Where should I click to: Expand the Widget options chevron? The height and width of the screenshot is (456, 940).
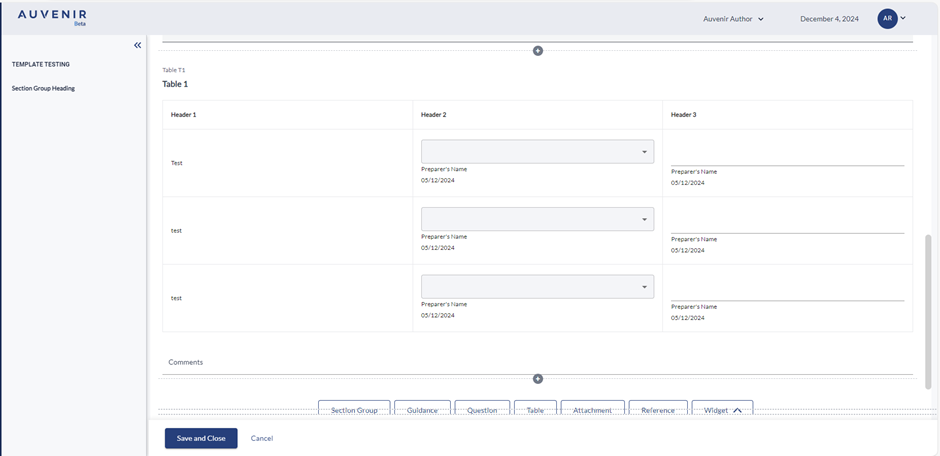pos(738,410)
